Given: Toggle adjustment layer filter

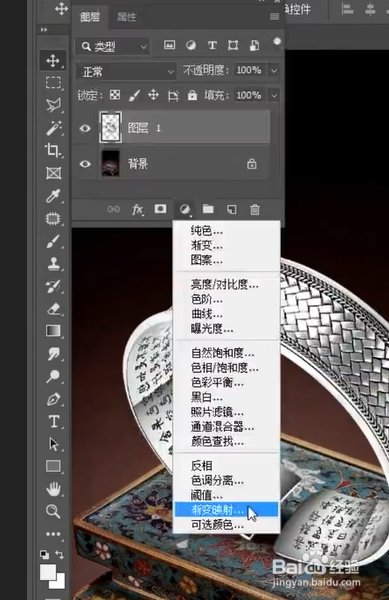Looking at the screenshot, I should click(x=190, y=46).
